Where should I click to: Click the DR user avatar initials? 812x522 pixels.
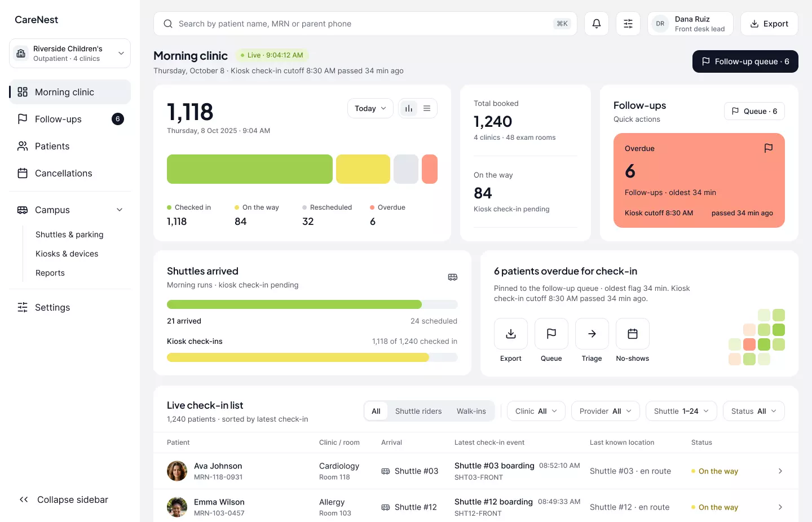coord(660,24)
